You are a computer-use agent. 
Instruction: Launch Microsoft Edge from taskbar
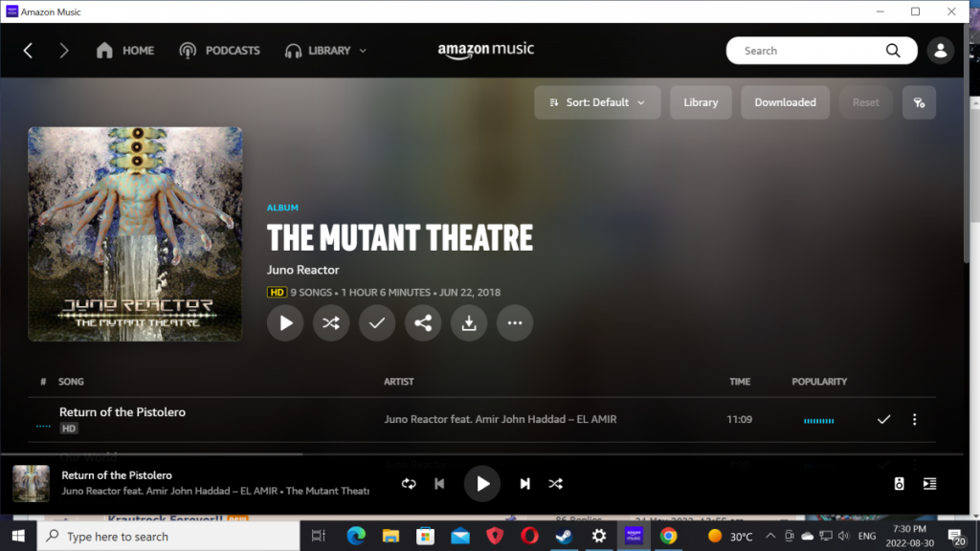point(356,536)
